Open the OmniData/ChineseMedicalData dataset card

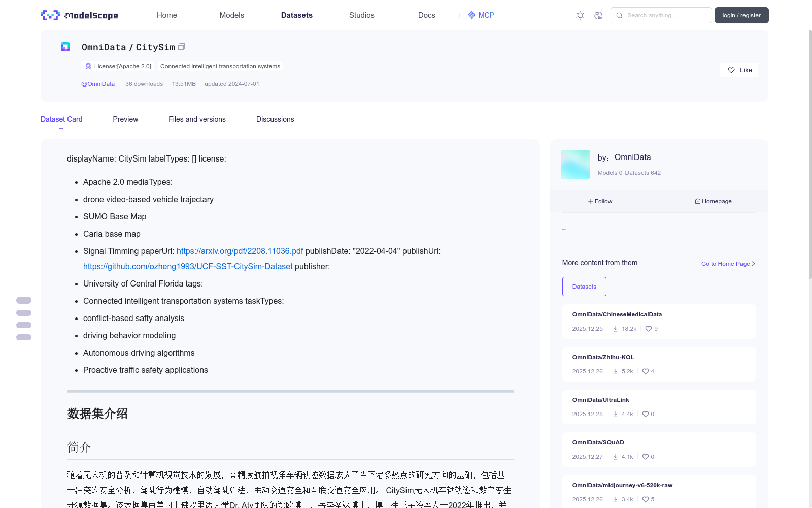pyautogui.click(x=659, y=322)
